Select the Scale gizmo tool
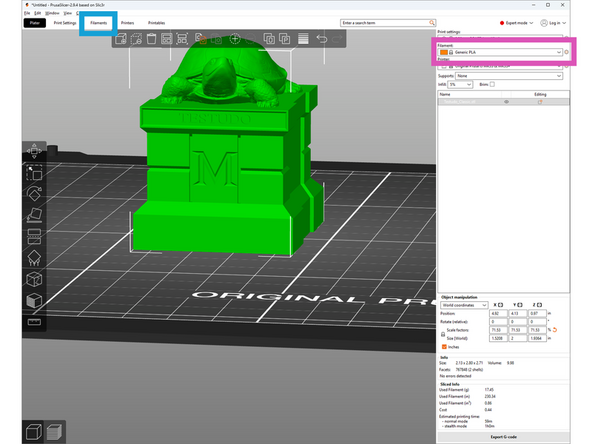This screenshot has height=444, width=592. [x=34, y=173]
